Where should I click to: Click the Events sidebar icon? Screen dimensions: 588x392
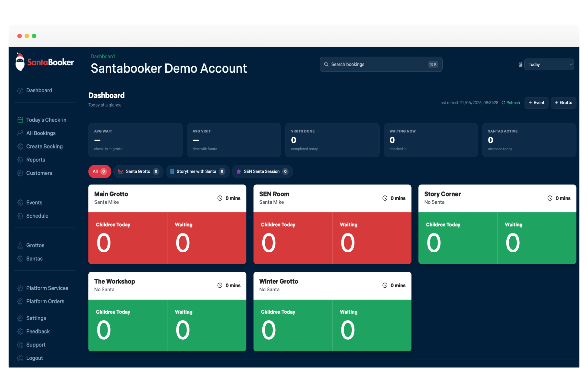(x=20, y=203)
